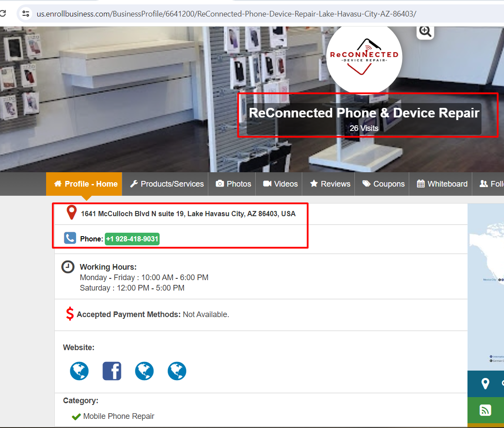This screenshot has height=428, width=504.
Task: Click the video camera icon beside Videos
Action: click(x=267, y=184)
